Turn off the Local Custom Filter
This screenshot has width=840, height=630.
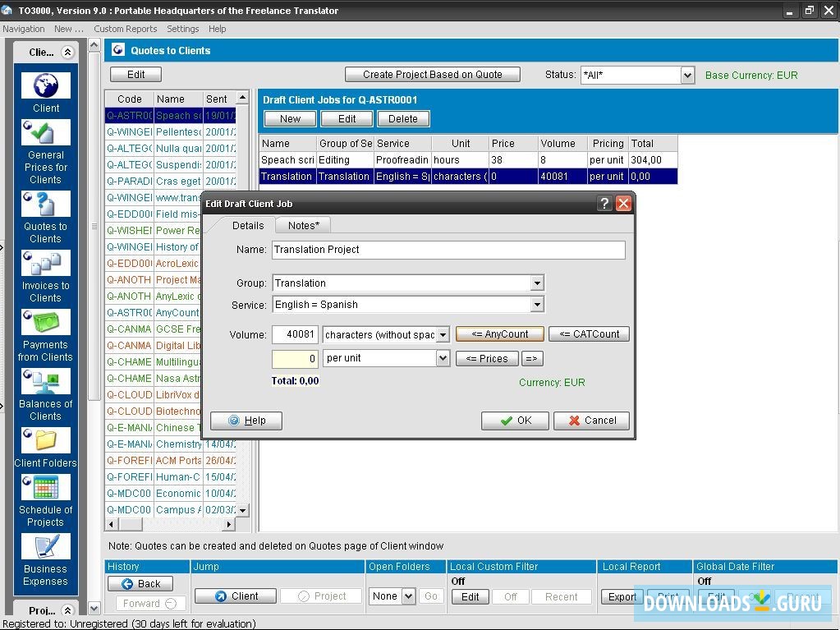510,596
